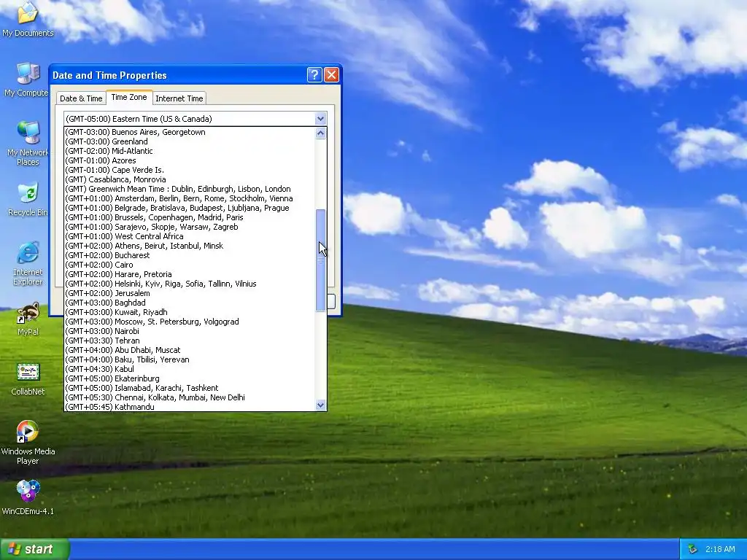Select the Nairobi time zone
Viewport: 747px width, 560px height.
coord(190,331)
